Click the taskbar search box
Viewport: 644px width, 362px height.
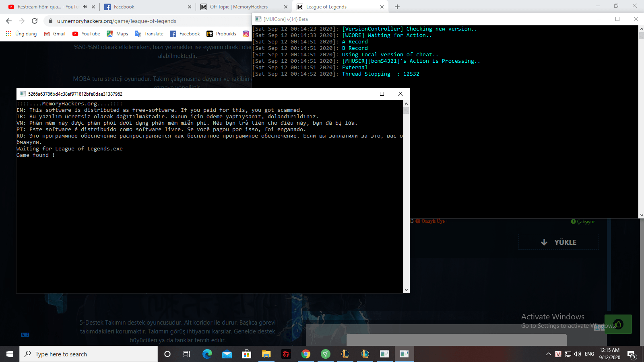coord(89,354)
